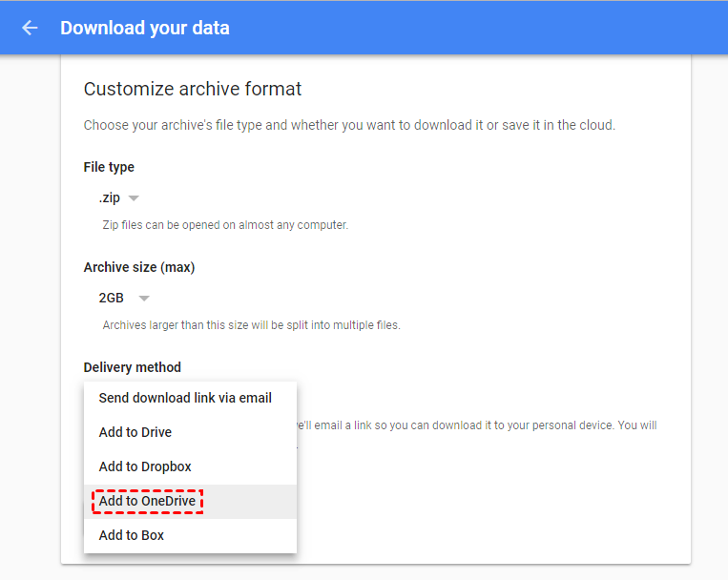This screenshot has width=728, height=580.
Task: Click the Download your data title
Action: 145,28
